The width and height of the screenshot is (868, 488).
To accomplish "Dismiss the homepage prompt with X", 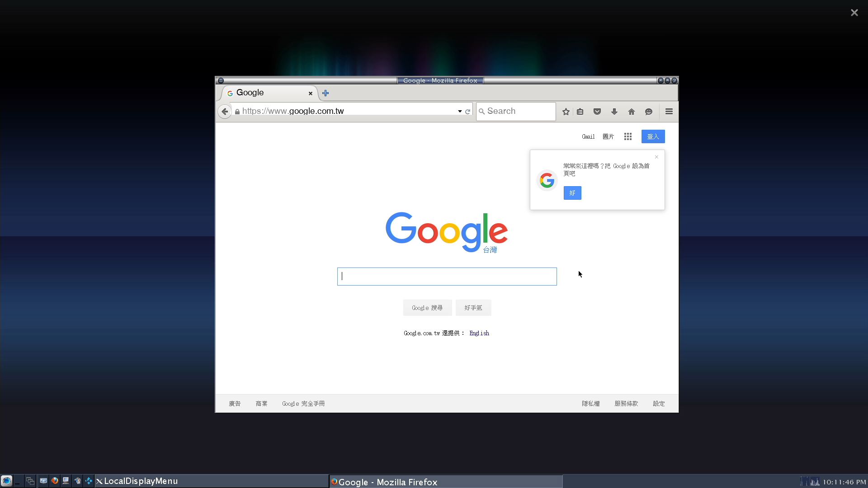I will tap(657, 157).
